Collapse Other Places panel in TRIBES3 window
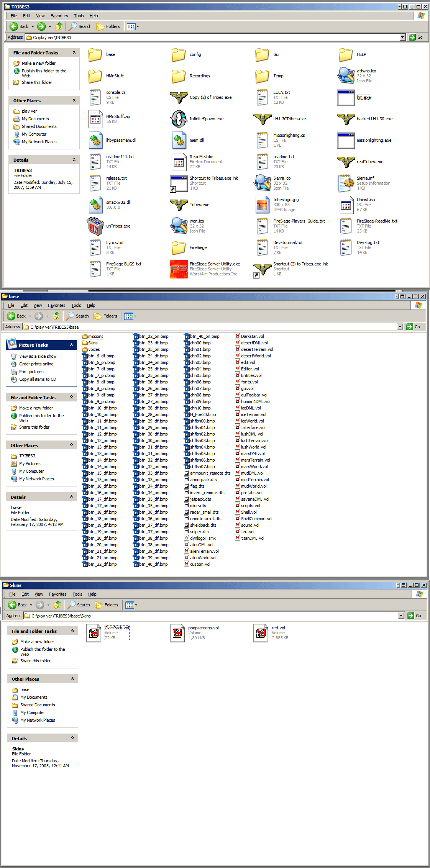 tap(74, 100)
